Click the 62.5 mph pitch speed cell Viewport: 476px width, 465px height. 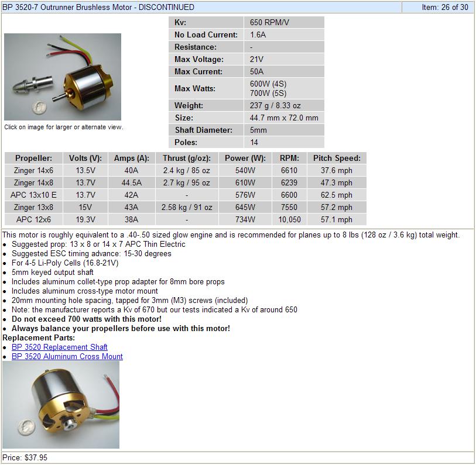click(337, 195)
